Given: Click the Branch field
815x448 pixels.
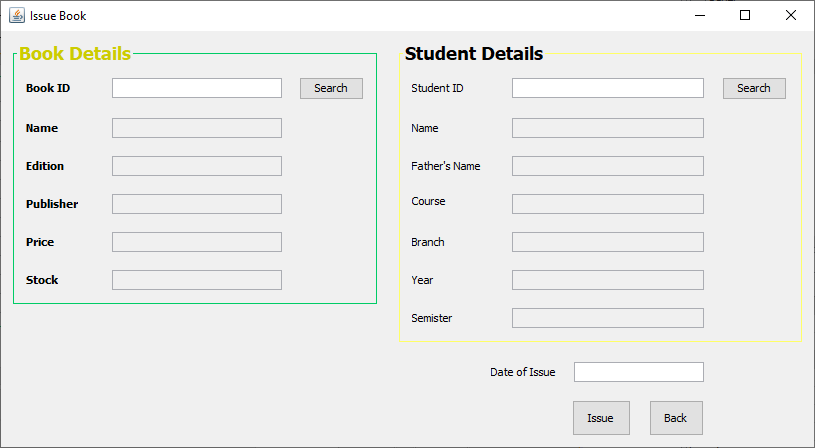Looking at the screenshot, I should [607, 242].
